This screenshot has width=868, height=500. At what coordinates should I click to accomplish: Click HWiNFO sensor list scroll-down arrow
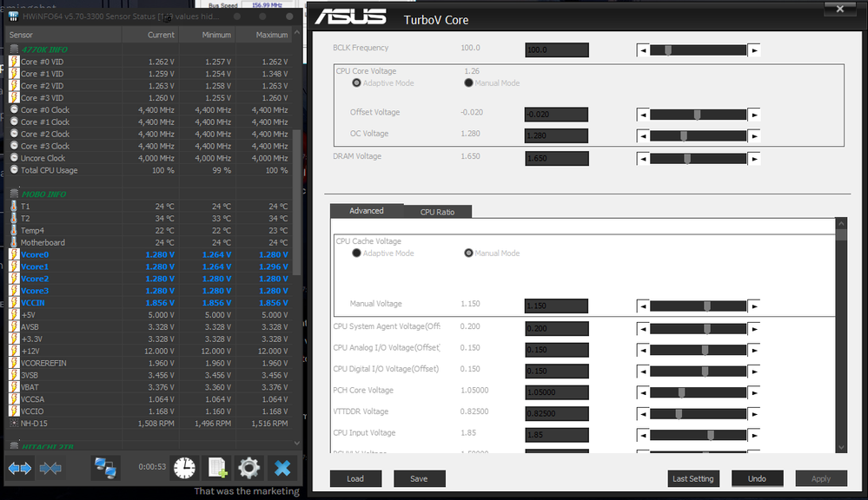(296, 443)
